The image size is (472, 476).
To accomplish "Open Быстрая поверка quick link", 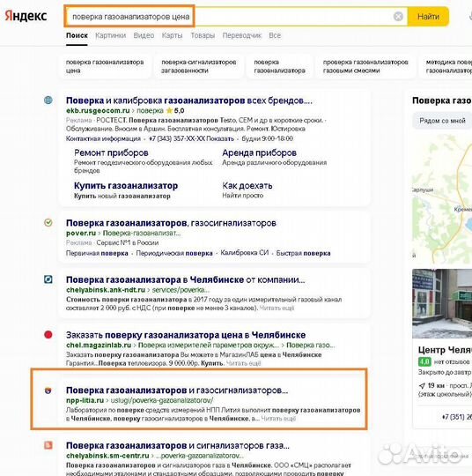I will tap(303, 253).
